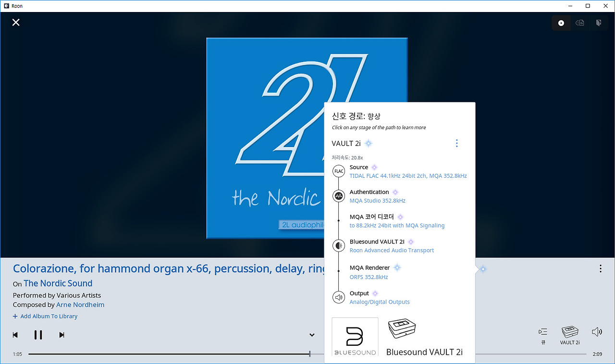Skip to the previous track
This screenshot has height=364, width=615.
(15, 335)
